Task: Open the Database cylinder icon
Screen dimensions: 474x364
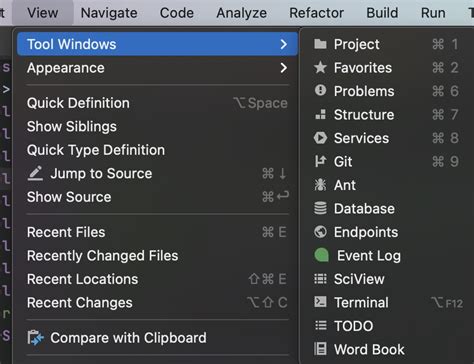Action: pos(320,208)
